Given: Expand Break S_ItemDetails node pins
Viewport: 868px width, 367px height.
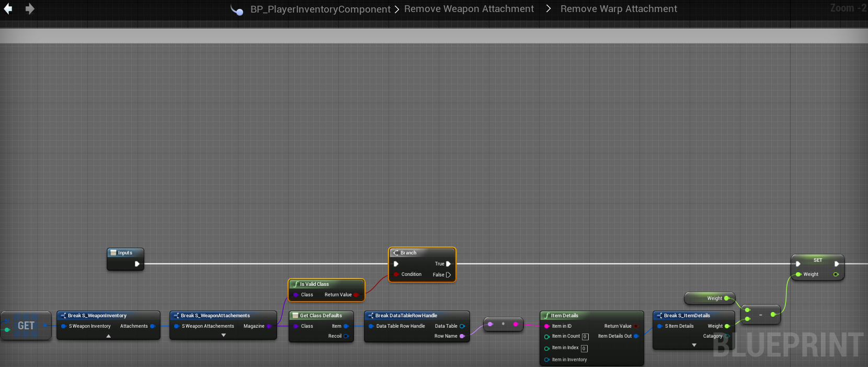Looking at the screenshot, I should click(694, 345).
